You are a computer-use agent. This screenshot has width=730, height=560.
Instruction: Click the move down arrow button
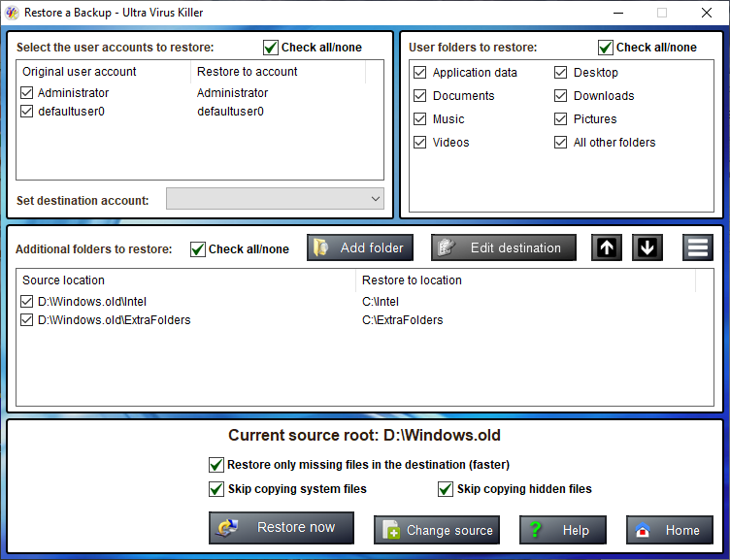[647, 247]
